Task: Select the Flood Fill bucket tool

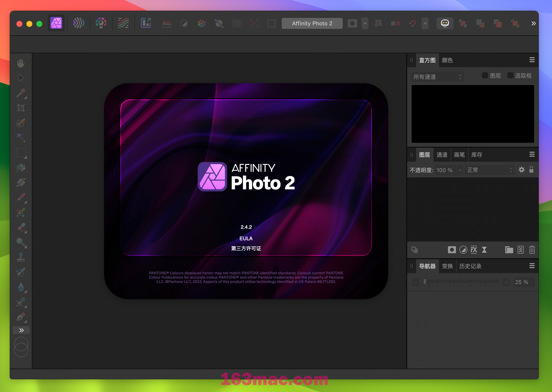Action: pos(21,168)
